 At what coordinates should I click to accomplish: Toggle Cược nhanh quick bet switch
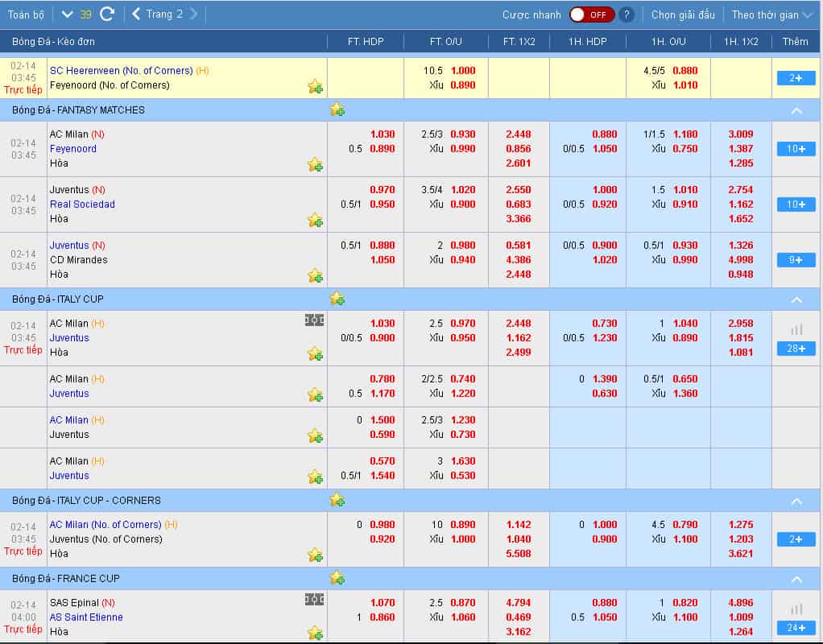[x=592, y=14]
